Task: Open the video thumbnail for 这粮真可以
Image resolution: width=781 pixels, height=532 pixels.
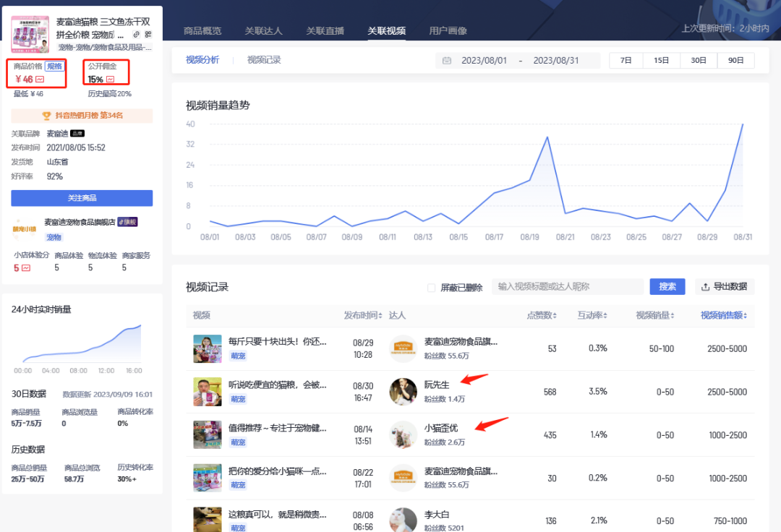Action: (208, 520)
